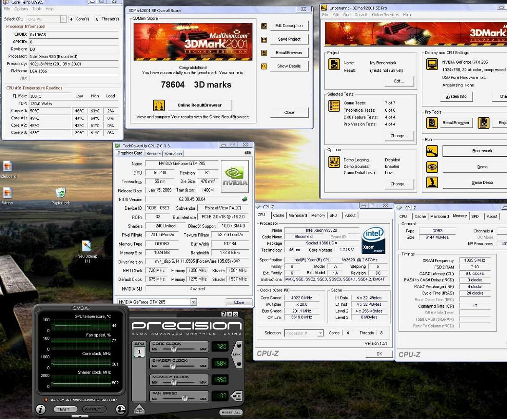
Task: Click the Show Details button
Action: pyautogui.click(x=289, y=66)
